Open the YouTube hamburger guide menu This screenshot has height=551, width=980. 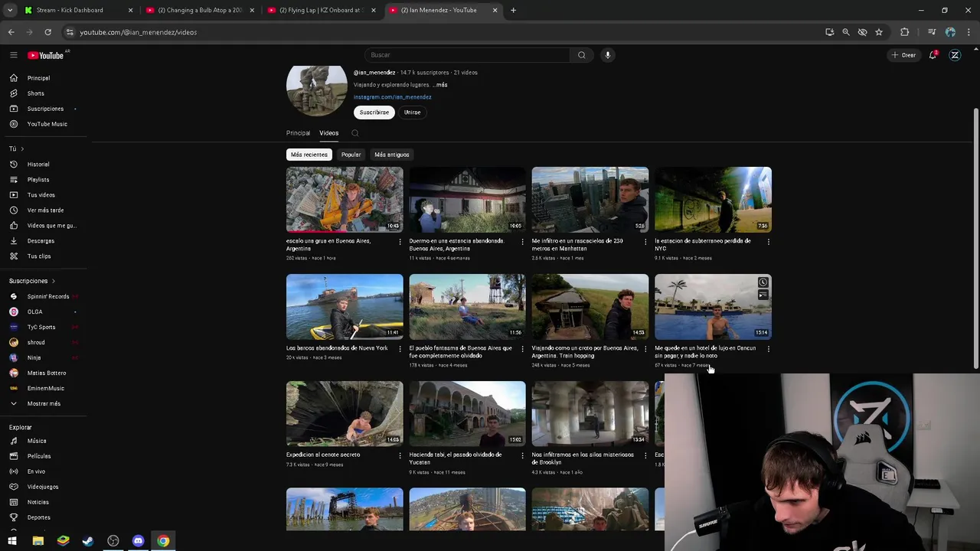[13, 55]
